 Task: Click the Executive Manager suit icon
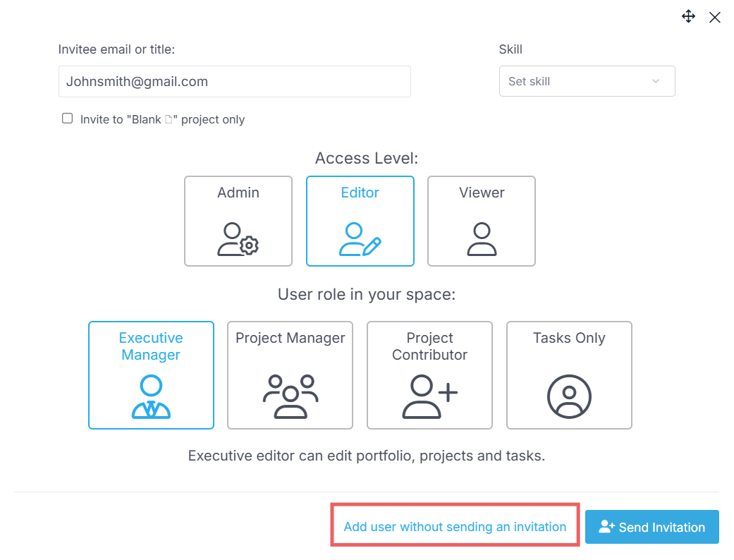click(x=151, y=396)
